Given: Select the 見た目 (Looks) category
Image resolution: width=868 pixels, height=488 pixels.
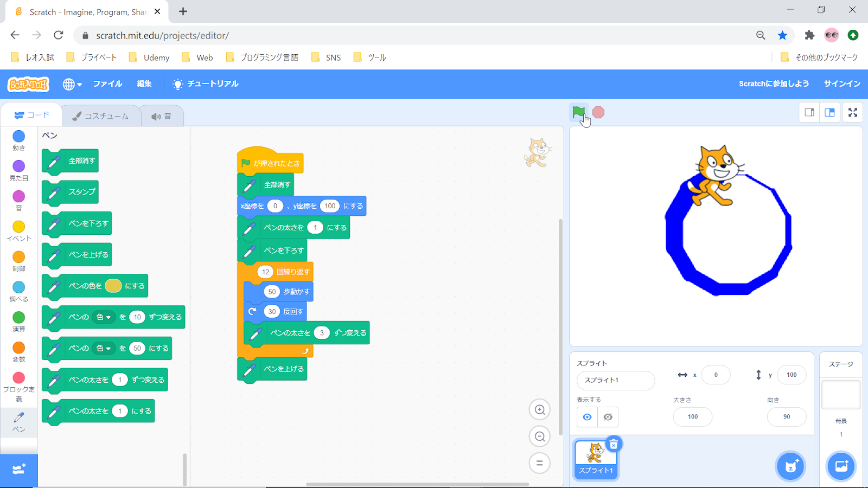Looking at the screenshot, I should click(18, 171).
